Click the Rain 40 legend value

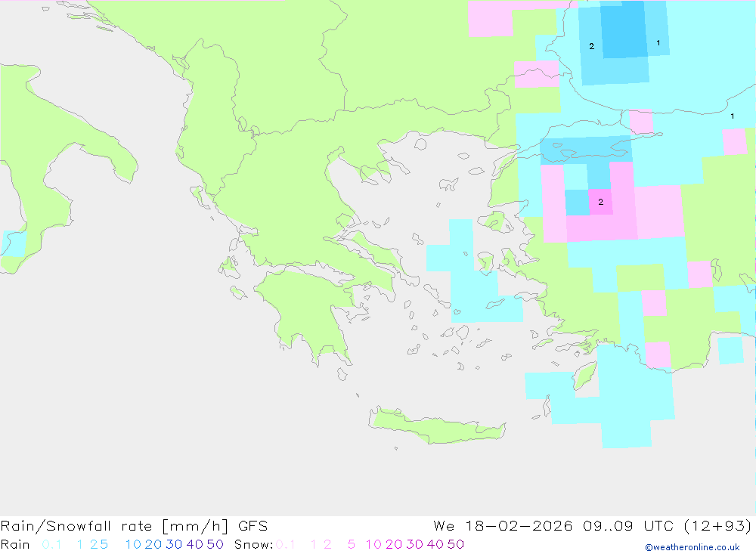click(195, 544)
